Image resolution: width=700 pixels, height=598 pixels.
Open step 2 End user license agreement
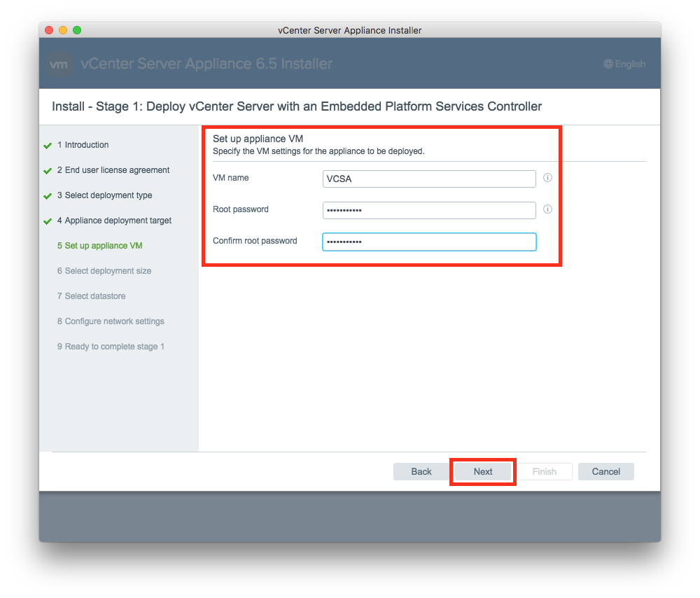[113, 170]
